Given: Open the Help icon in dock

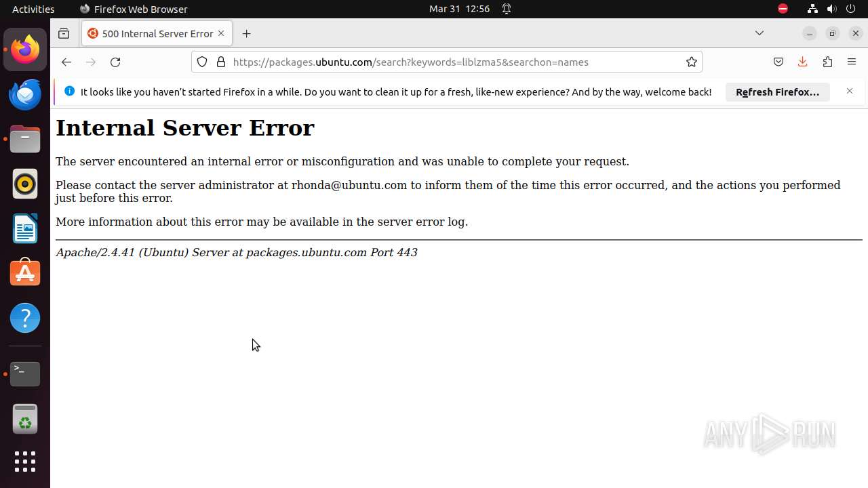Looking at the screenshot, I should point(25,318).
